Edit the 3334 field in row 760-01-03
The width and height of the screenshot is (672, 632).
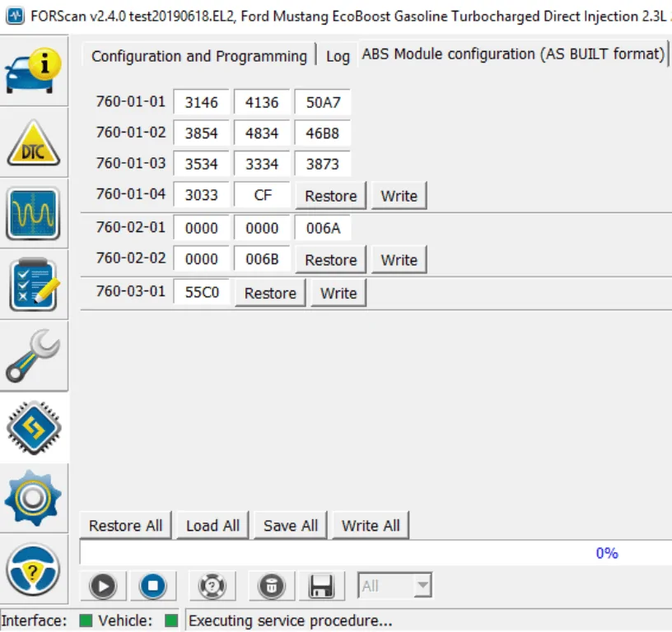(261, 164)
